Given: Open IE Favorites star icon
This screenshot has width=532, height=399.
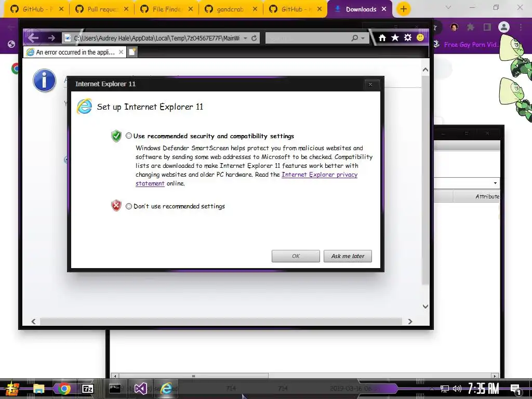Looking at the screenshot, I should tap(395, 37).
